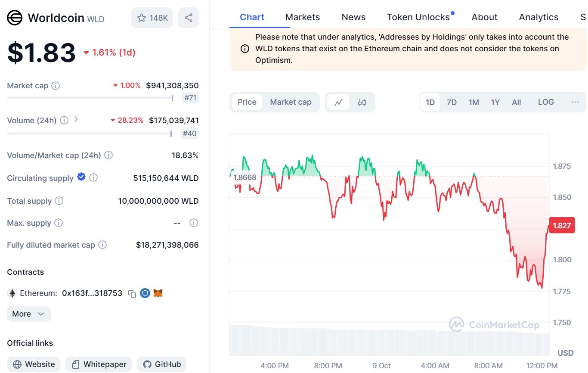Click info icon next to Max. supply label
588x373 pixels.
pyautogui.click(x=59, y=223)
